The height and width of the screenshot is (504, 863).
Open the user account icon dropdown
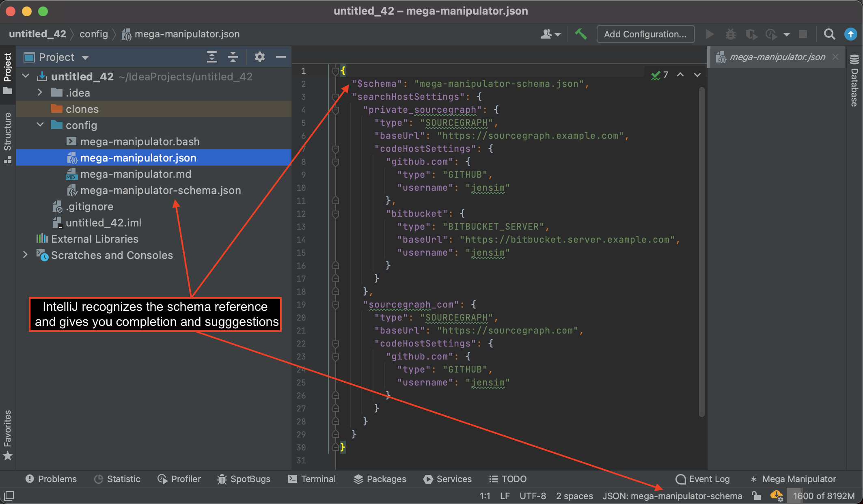point(550,34)
